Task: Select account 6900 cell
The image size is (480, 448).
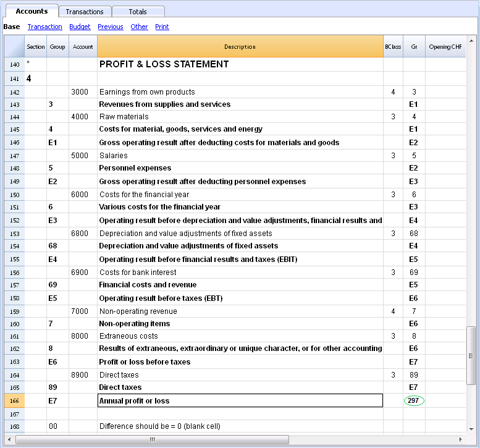Action: 83,273
